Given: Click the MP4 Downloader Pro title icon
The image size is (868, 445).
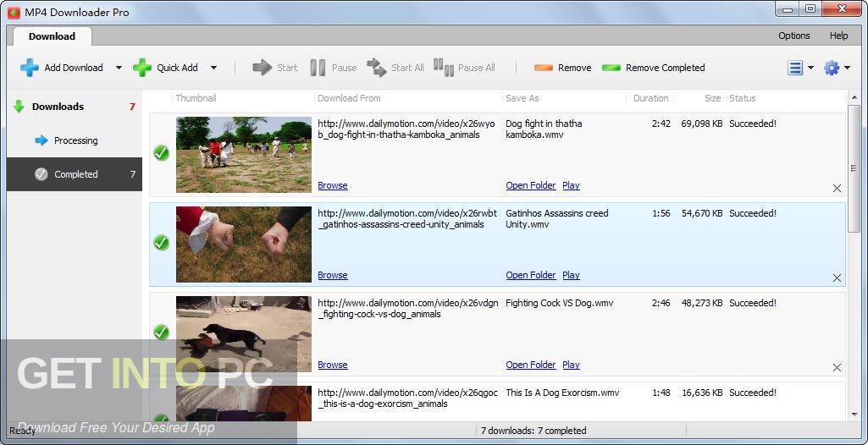Looking at the screenshot, I should 14,12.
